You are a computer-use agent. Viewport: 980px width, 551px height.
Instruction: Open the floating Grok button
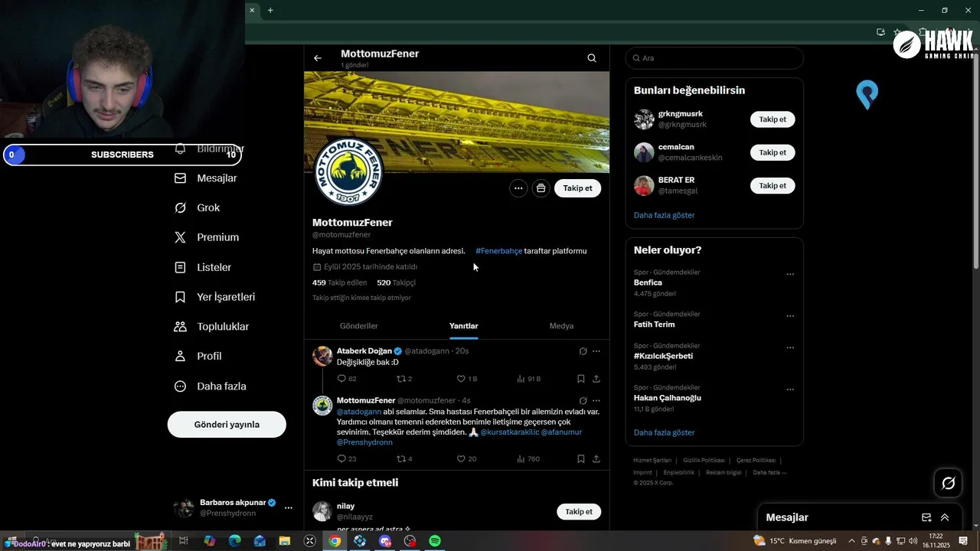tap(948, 483)
